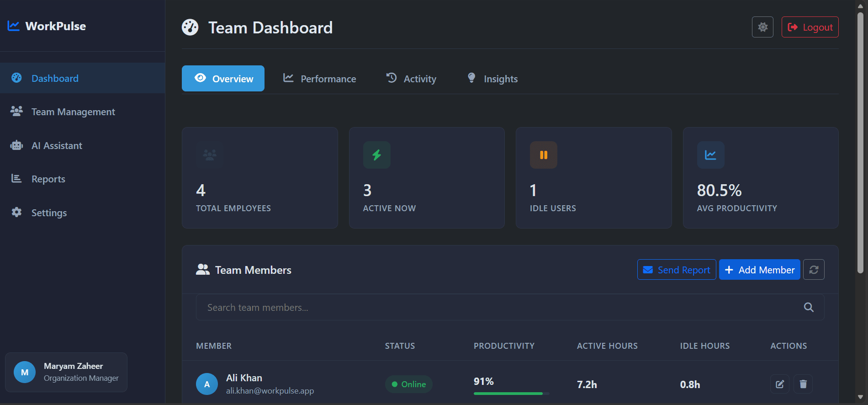868x405 pixels.
Task: Click the Reports chart icon in sidebar
Action: click(16, 178)
